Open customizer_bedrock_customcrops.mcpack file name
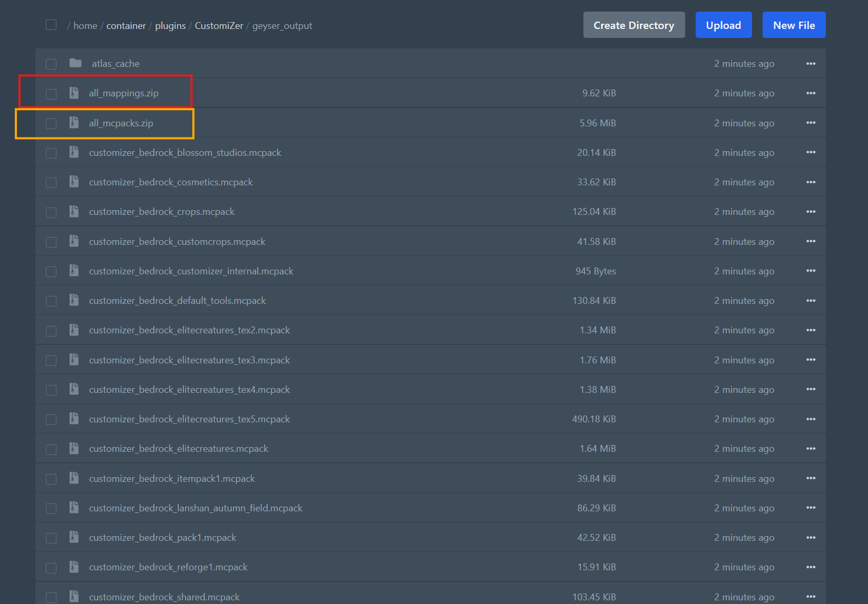 (177, 241)
